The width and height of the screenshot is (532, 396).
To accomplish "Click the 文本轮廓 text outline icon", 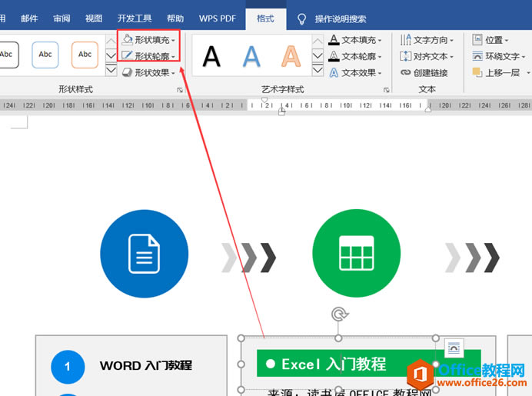I will click(x=334, y=56).
